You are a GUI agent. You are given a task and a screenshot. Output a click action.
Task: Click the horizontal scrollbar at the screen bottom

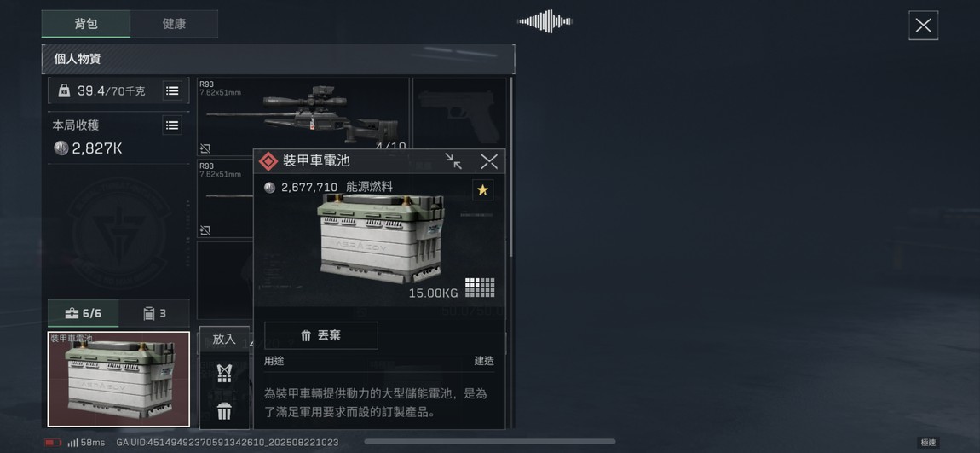[490, 442]
